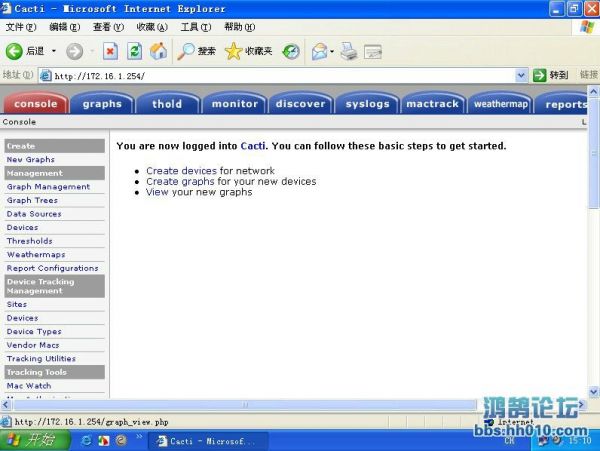Launch Internet Explorer from quick launch

tap(86, 441)
